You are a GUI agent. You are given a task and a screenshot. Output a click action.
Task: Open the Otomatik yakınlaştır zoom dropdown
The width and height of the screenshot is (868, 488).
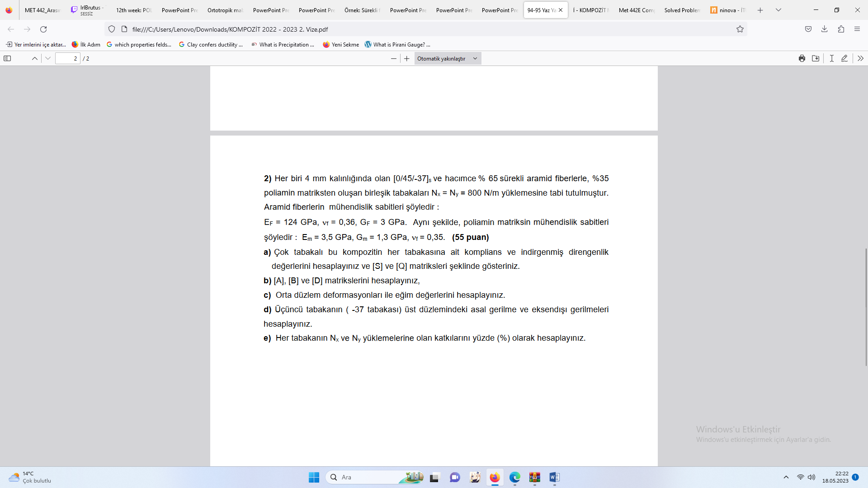click(x=447, y=58)
